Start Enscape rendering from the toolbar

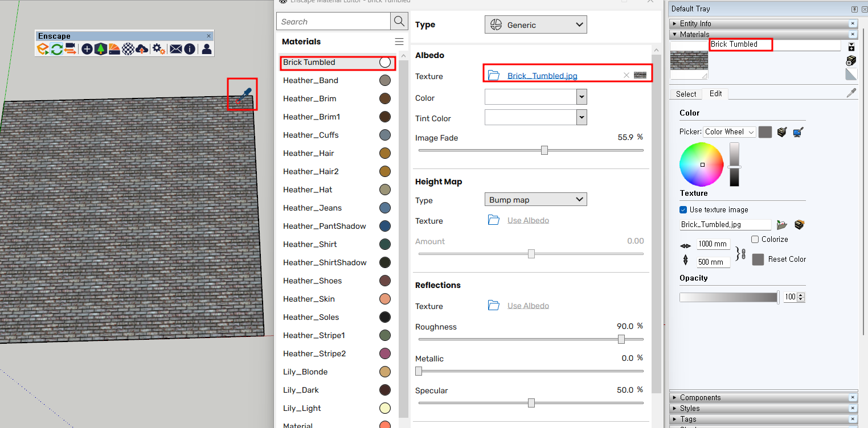point(42,49)
